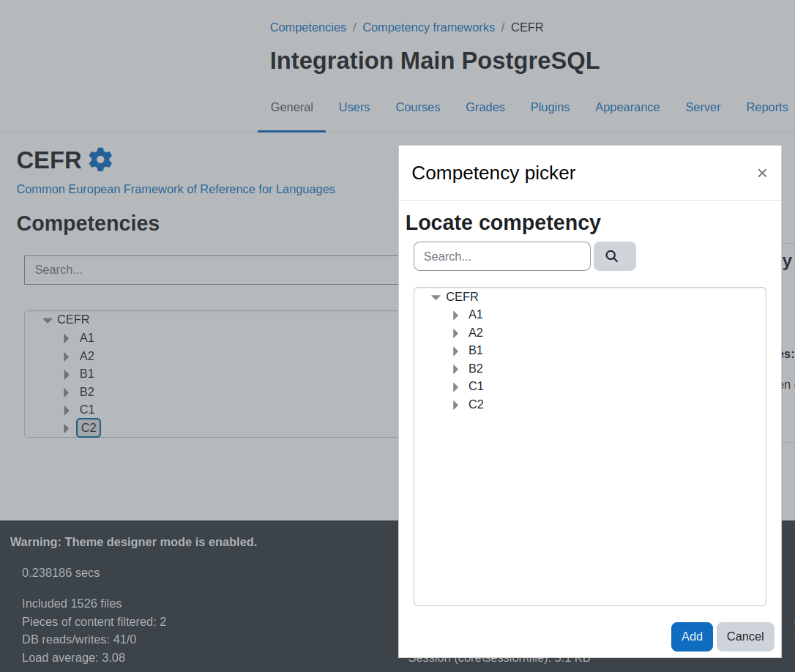Click the search magnifier in Competency picker
Viewport: 795px width, 672px height.
point(614,256)
